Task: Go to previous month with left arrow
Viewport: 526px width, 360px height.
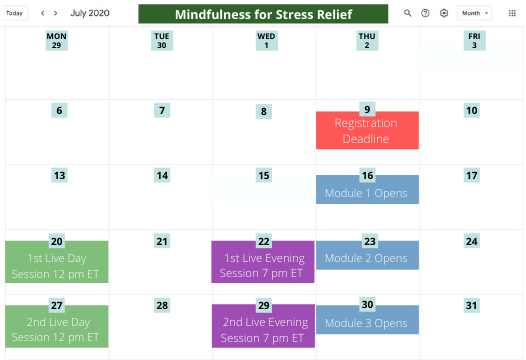Action: (x=43, y=13)
